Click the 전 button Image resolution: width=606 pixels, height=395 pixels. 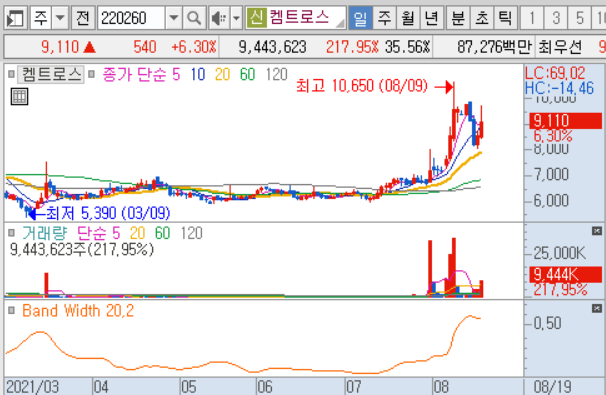tap(83, 18)
